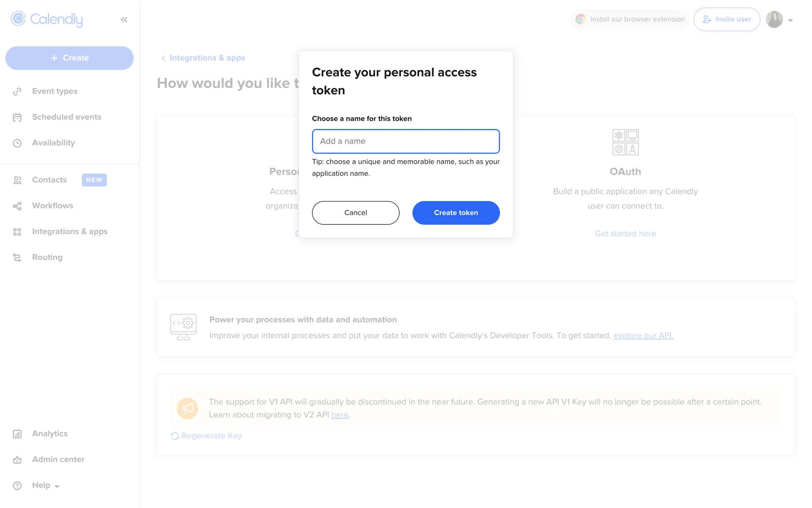Click the Create token button

tap(456, 213)
